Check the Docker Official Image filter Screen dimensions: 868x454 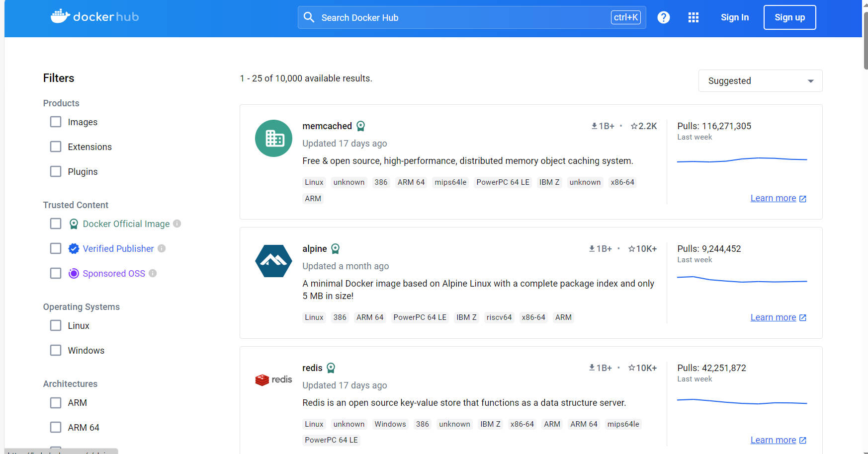tap(56, 224)
